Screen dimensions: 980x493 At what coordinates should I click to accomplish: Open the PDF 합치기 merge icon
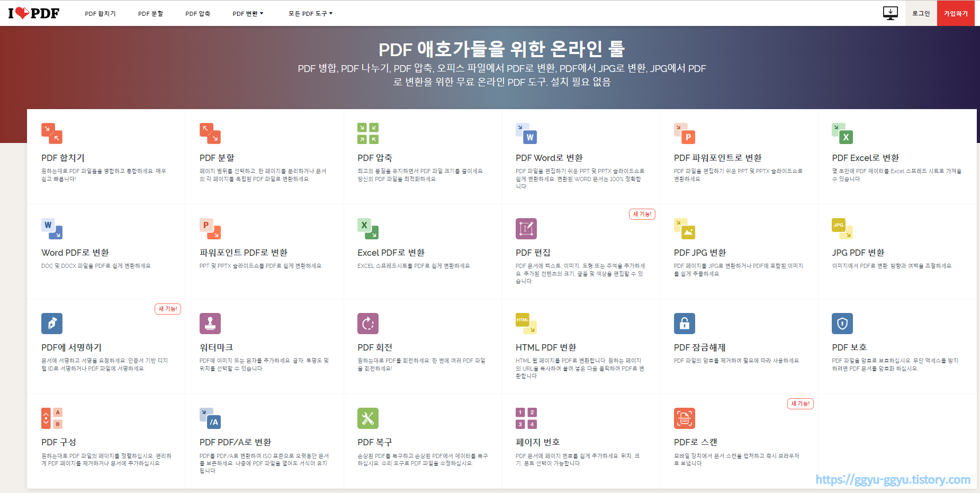(52, 133)
